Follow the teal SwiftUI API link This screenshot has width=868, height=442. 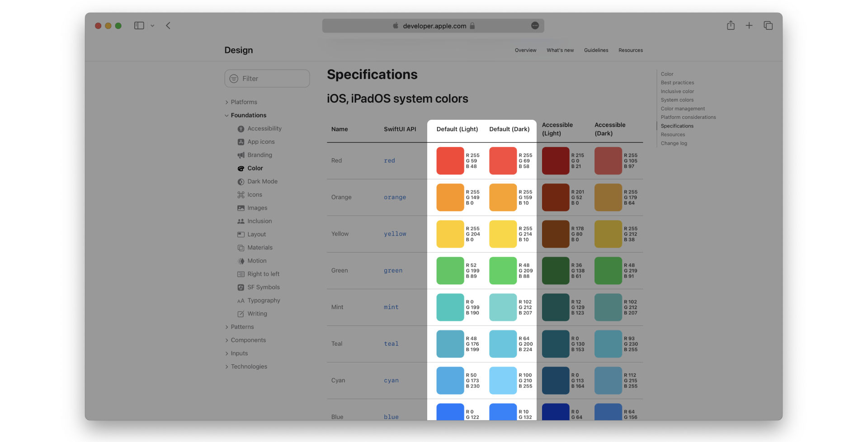point(391,343)
